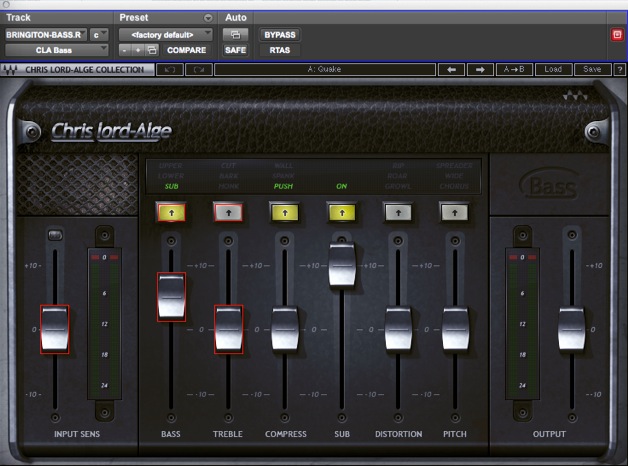
Task: Click the CHRIS LORD-ALGE COLLECTION title
Action: coord(85,70)
